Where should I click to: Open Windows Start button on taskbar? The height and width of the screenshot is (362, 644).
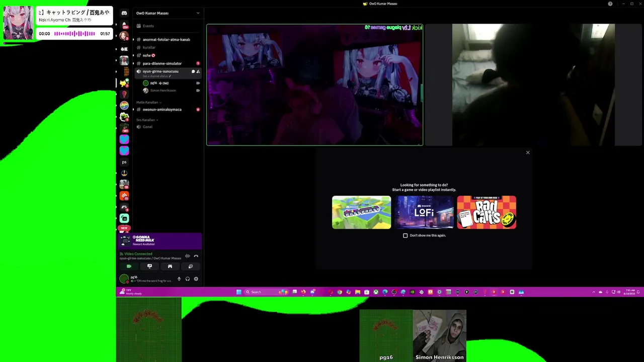pyautogui.click(x=239, y=292)
